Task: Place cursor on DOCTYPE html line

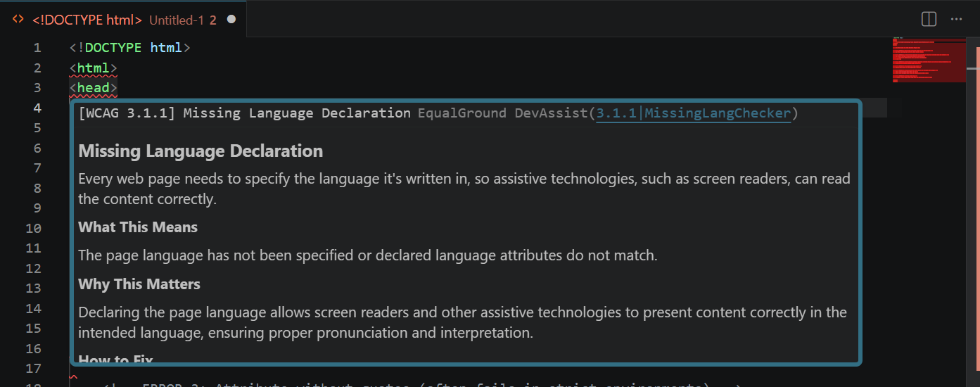Action: click(130, 49)
